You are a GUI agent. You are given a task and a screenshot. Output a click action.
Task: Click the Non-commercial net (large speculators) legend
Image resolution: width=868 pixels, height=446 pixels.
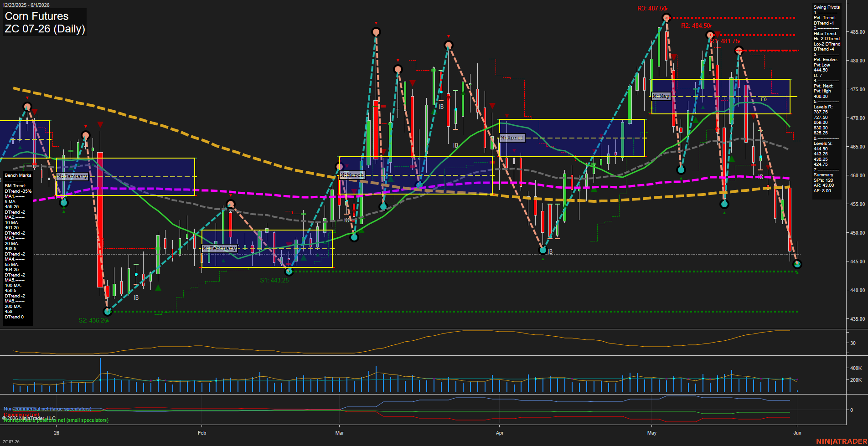pos(47,409)
